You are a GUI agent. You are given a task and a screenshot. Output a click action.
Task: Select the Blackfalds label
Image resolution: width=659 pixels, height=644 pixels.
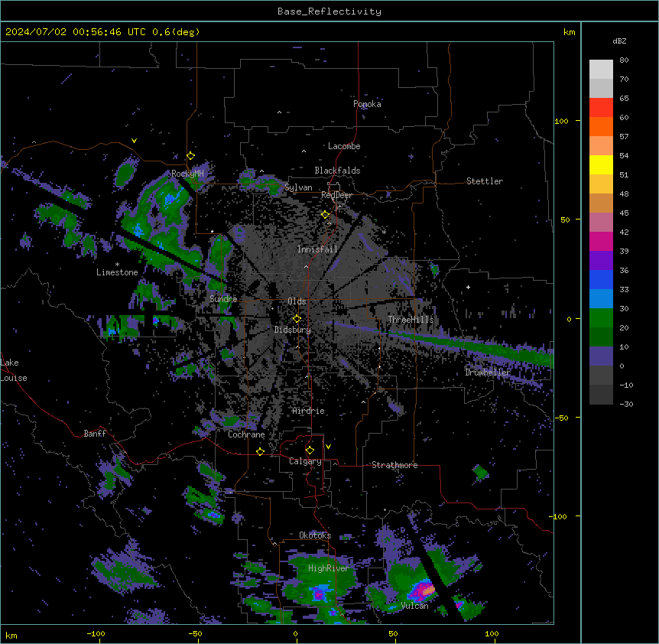click(x=337, y=171)
